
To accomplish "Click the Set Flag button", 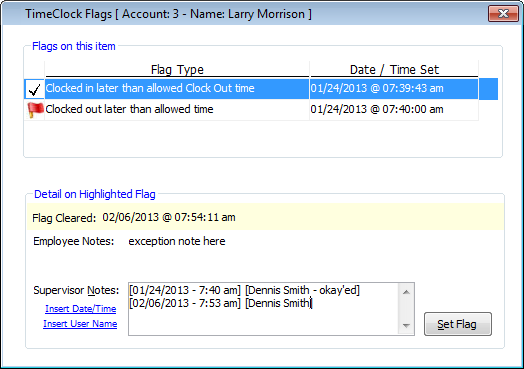I will tap(458, 324).
